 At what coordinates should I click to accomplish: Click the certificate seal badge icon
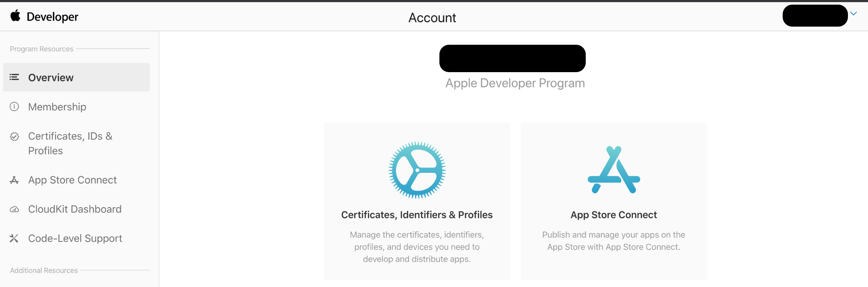[x=14, y=136]
